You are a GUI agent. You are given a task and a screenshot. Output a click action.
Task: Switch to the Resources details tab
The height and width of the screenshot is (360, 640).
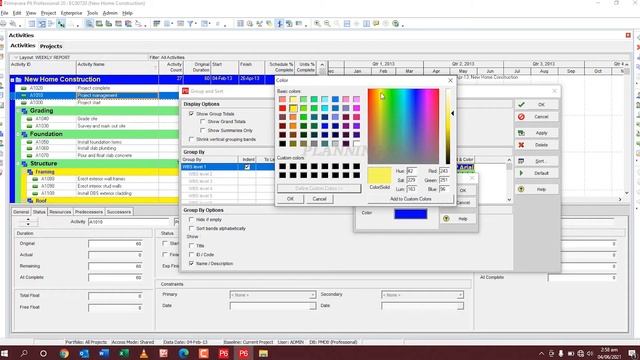pyautogui.click(x=60, y=212)
